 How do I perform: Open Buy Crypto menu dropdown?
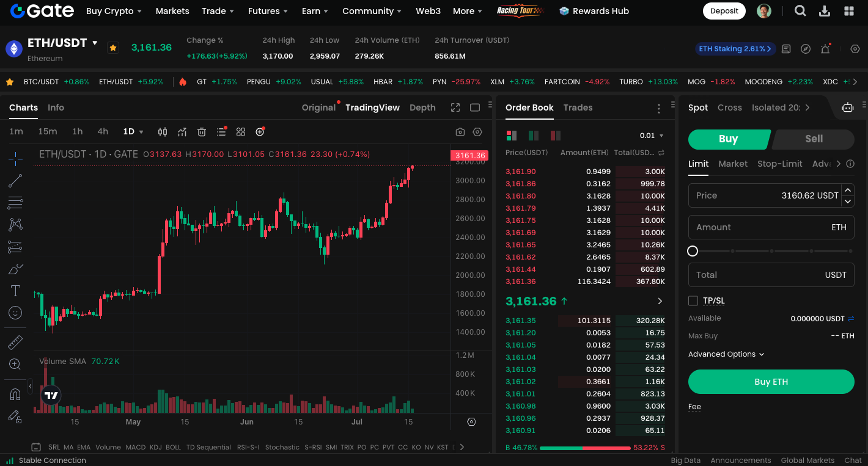tap(114, 11)
